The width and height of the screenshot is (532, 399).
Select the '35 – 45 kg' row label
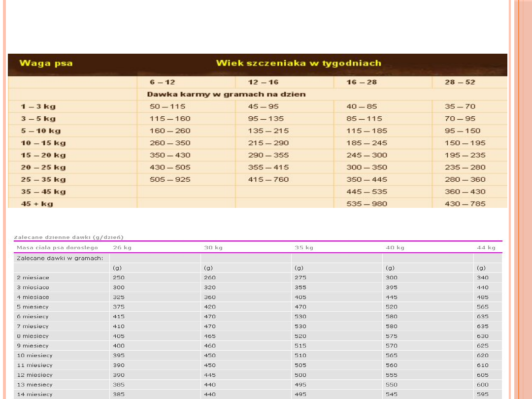coord(43,192)
